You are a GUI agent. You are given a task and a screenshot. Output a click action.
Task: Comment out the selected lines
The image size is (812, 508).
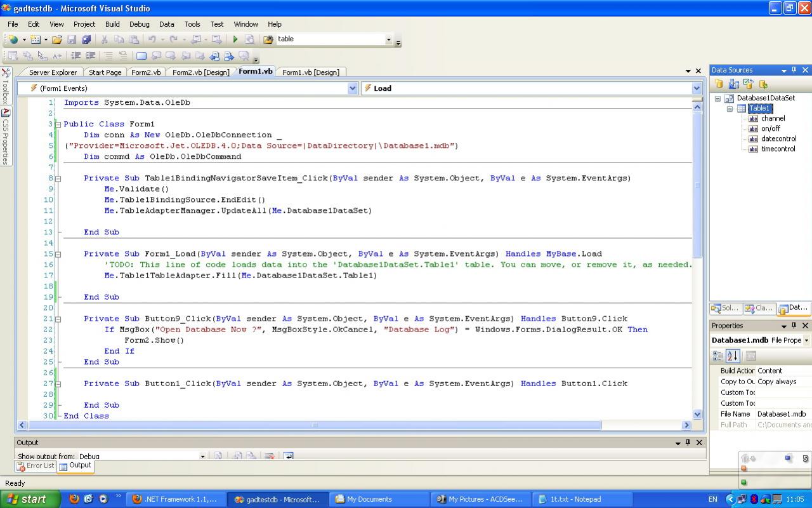(x=108, y=56)
